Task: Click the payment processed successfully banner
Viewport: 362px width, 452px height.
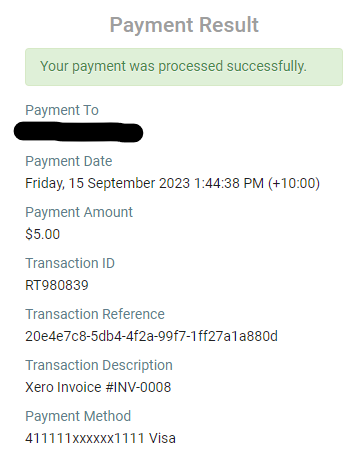Action: 184,67
